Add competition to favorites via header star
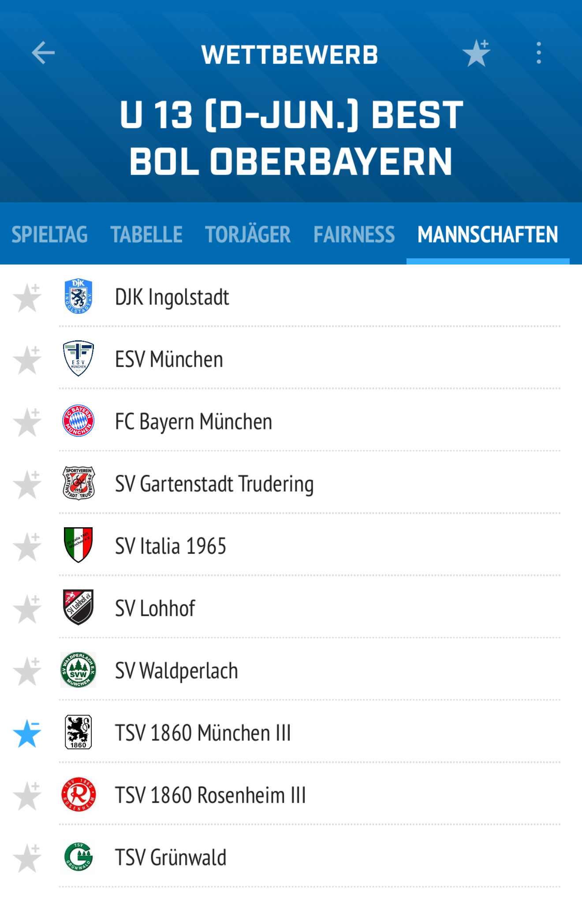Screen dimensions: 582x924 pos(476,53)
